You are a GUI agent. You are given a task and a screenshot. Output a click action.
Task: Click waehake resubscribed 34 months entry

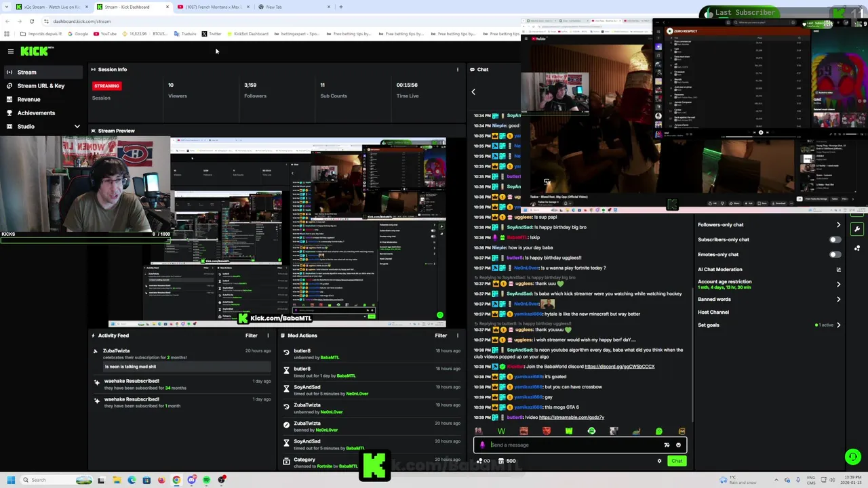pyautogui.click(x=182, y=384)
